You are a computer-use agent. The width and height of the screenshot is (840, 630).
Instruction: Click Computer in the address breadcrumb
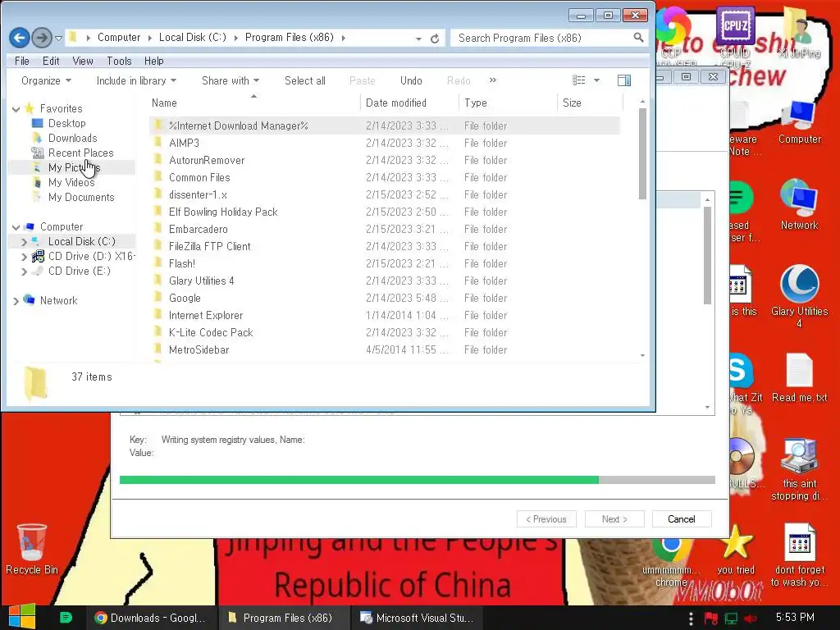pos(119,38)
